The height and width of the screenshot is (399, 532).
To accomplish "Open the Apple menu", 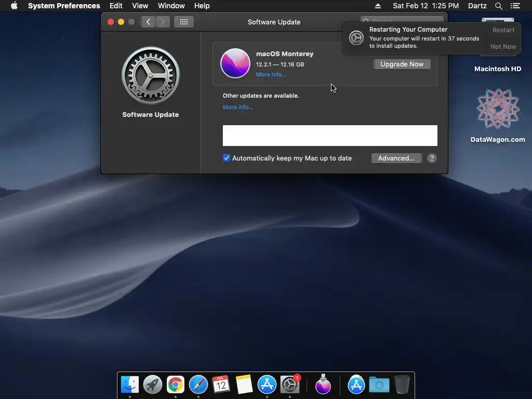I will tap(14, 6).
